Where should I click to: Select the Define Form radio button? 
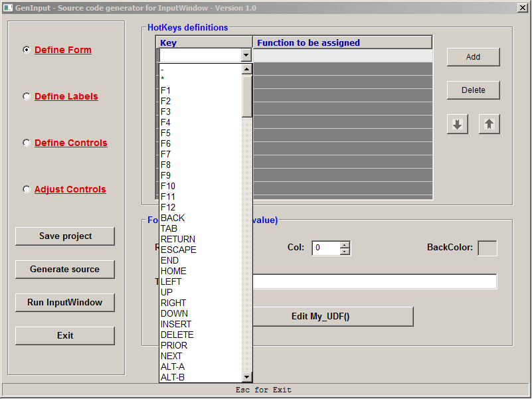coord(27,50)
